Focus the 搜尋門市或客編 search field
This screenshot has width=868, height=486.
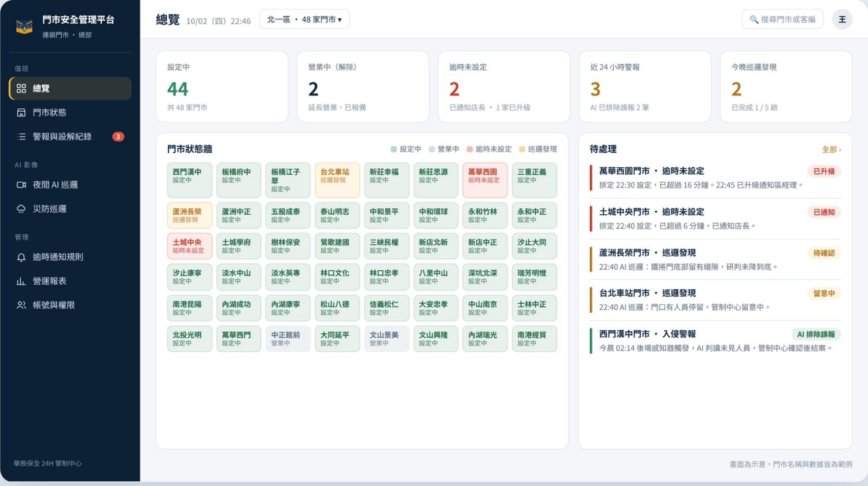[782, 19]
